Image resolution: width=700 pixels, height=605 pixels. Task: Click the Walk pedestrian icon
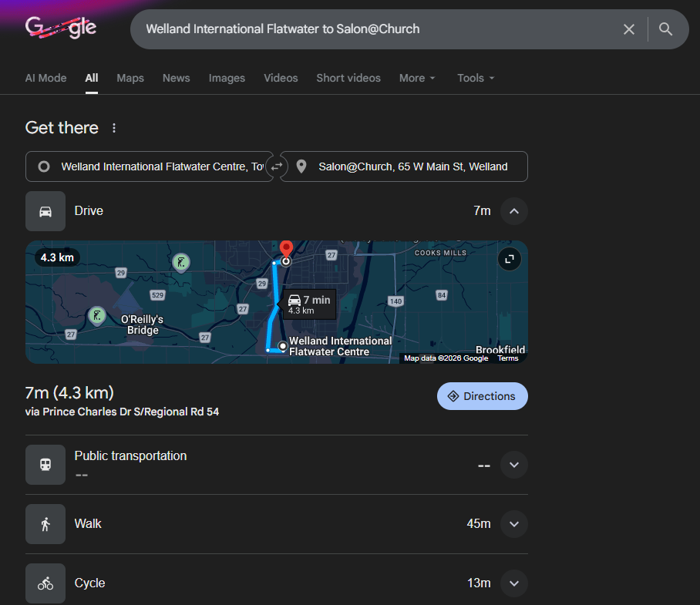point(45,524)
